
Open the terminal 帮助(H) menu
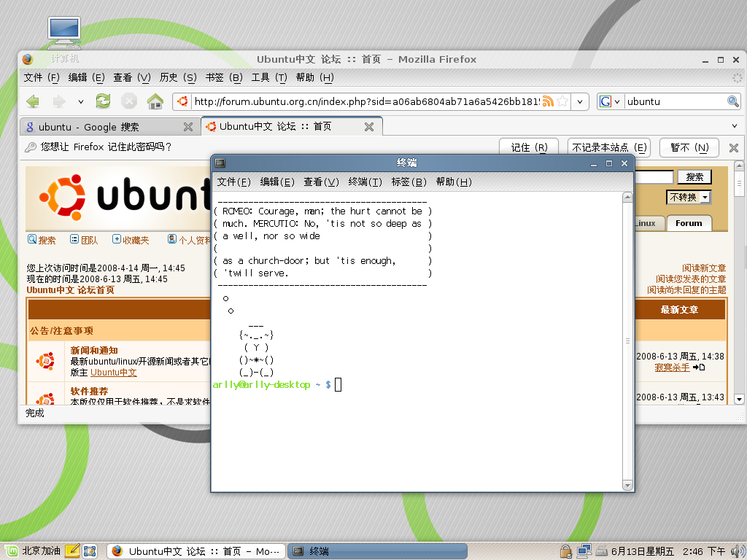tap(454, 182)
